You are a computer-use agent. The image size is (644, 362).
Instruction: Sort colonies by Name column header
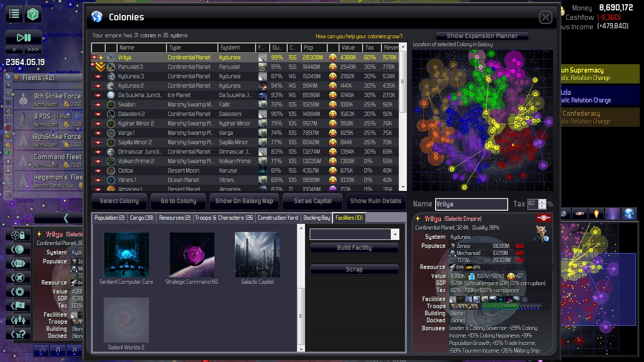[141, 48]
